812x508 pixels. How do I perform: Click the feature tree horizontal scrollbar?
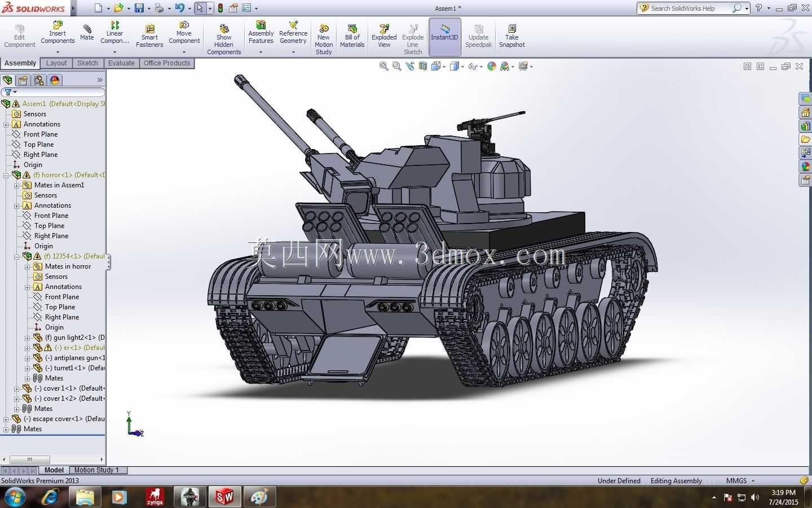30,459
